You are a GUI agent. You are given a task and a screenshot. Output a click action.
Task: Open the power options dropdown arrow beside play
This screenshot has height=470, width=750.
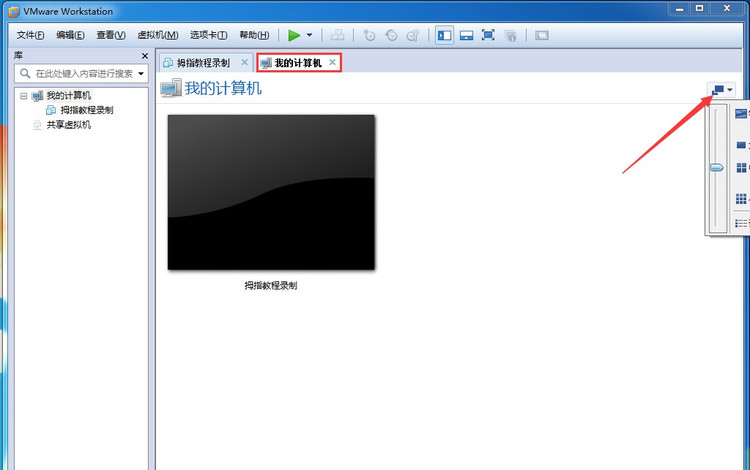(x=309, y=35)
